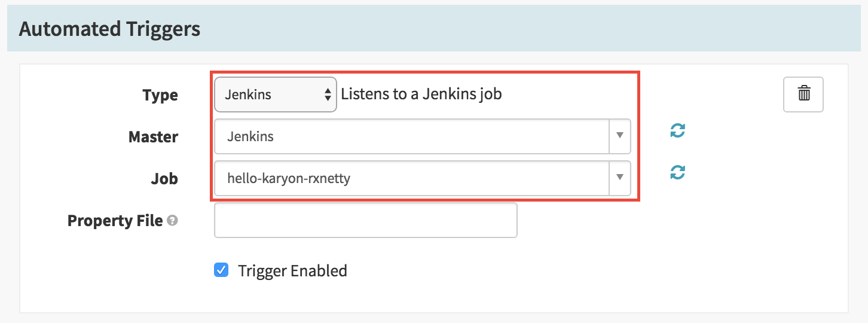868x323 pixels.
Task: Click the Listens to a Jenkins job description
Action: click(421, 95)
